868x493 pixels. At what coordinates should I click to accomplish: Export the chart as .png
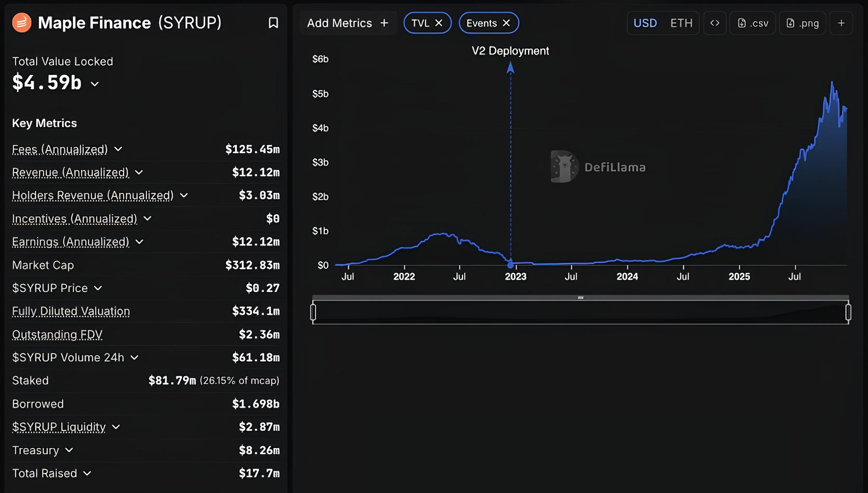802,23
